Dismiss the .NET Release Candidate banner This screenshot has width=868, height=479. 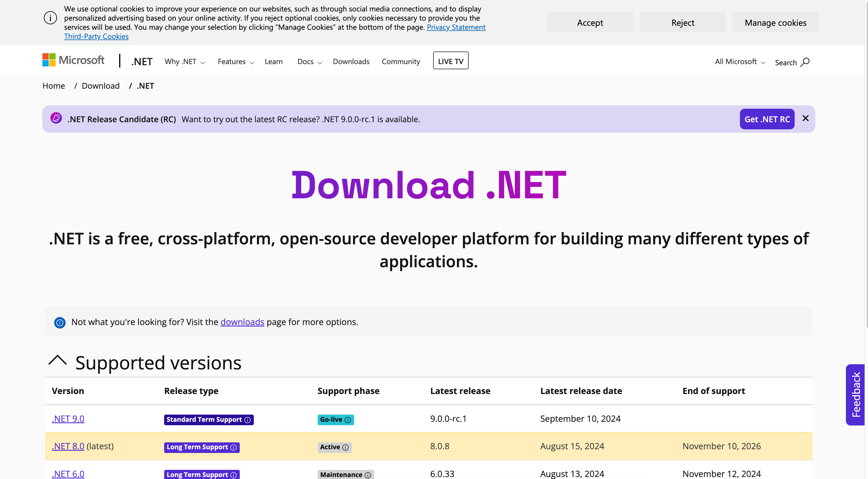(805, 118)
